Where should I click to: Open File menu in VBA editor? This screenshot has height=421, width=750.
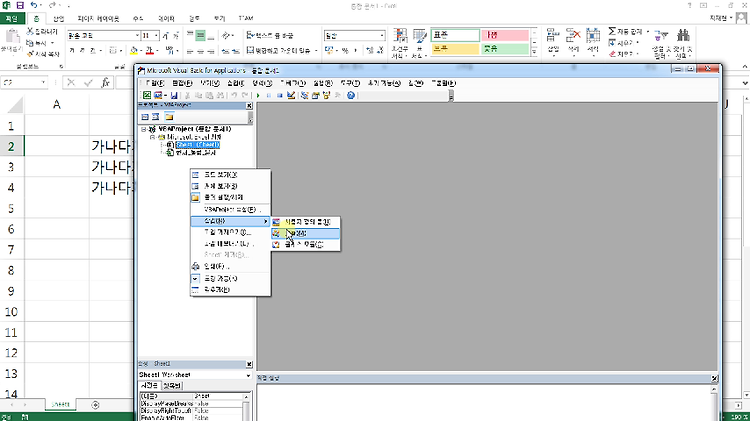click(154, 83)
